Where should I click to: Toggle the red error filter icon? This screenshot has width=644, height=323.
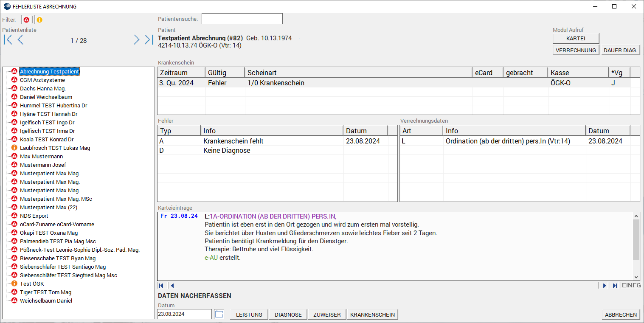(26, 20)
